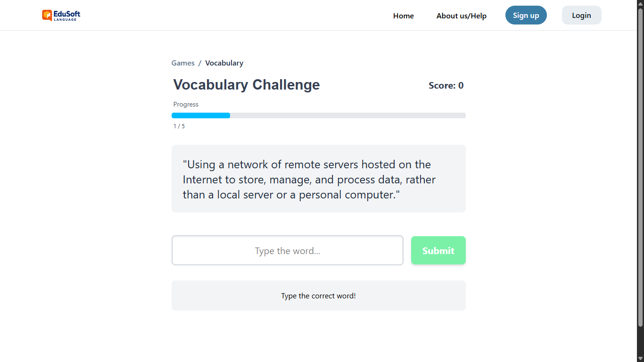This screenshot has width=644, height=362.
Task: Click the Login button
Action: [x=581, y=16]
